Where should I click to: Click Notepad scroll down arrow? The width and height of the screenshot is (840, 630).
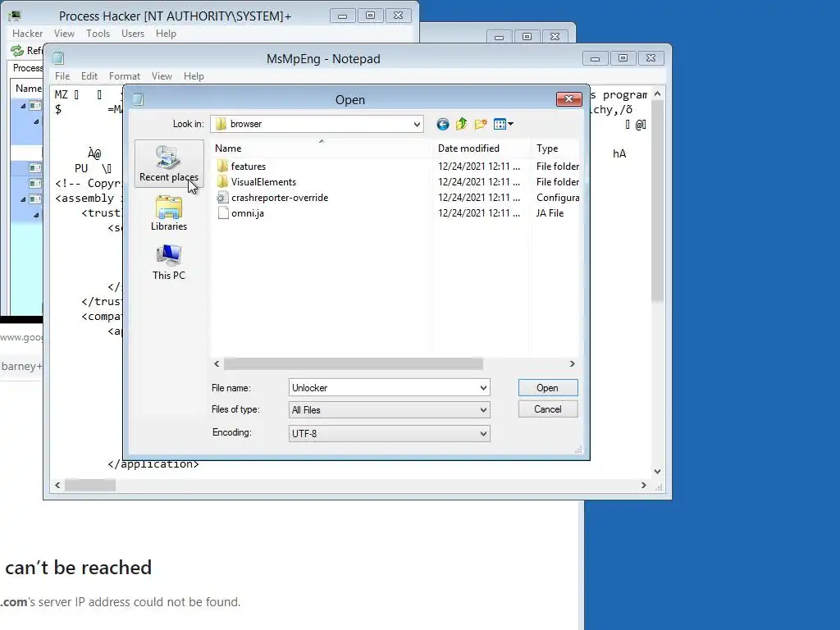[x=657, y=472]
